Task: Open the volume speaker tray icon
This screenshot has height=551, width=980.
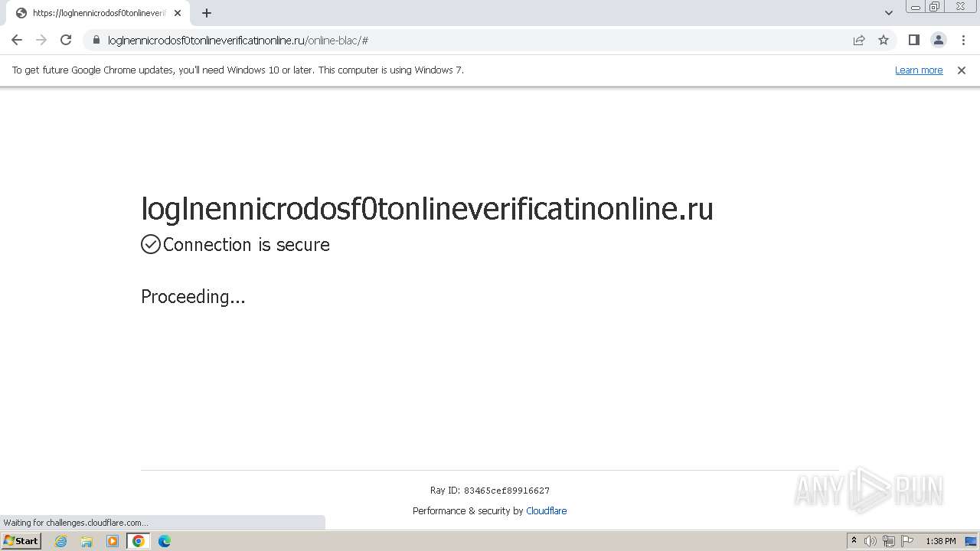Action: (871, 541)
